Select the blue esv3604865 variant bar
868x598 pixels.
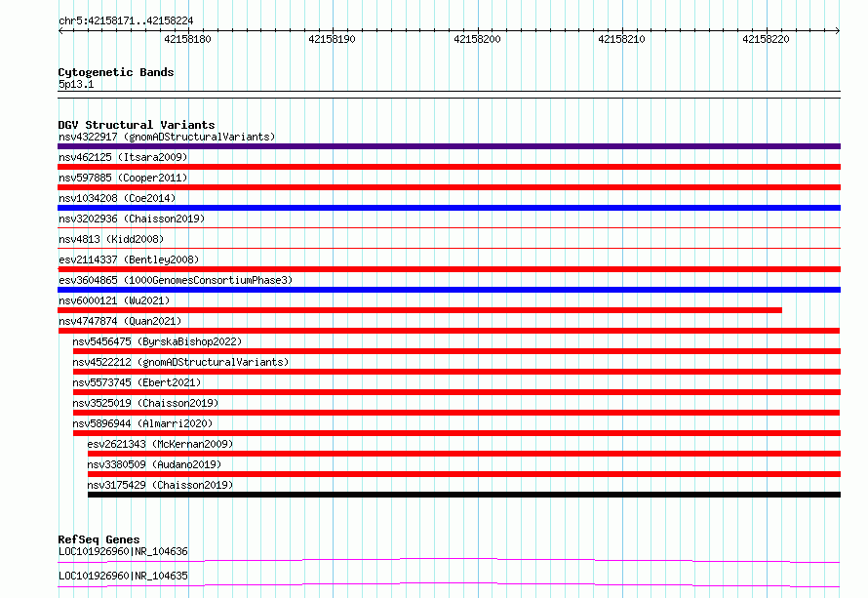pos(449,290)
